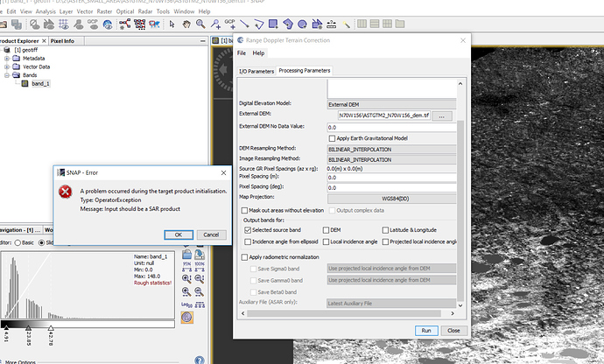
Task: Open the batch processing icon
Action: pyautogui.click(x=140, y=24)
